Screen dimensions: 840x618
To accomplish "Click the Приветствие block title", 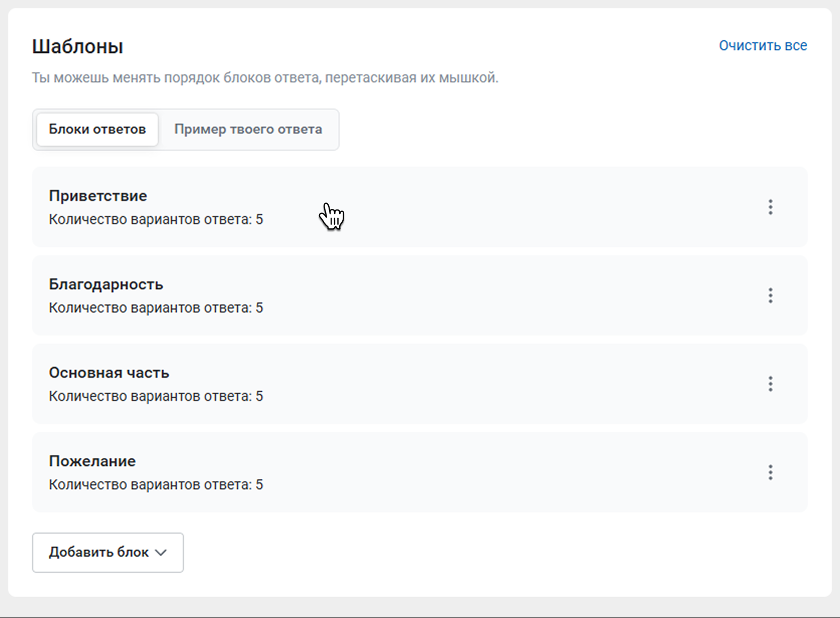I will pos(98,196).
